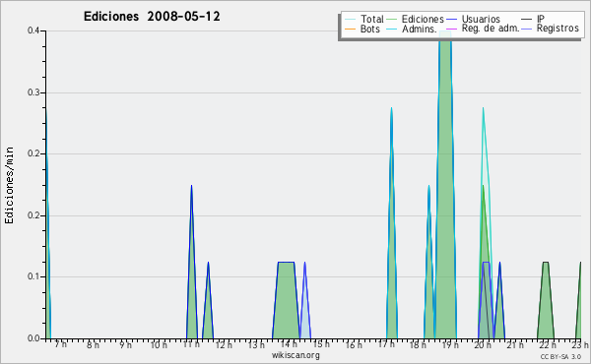Click the 'Total' legend entry

point(364,19)
